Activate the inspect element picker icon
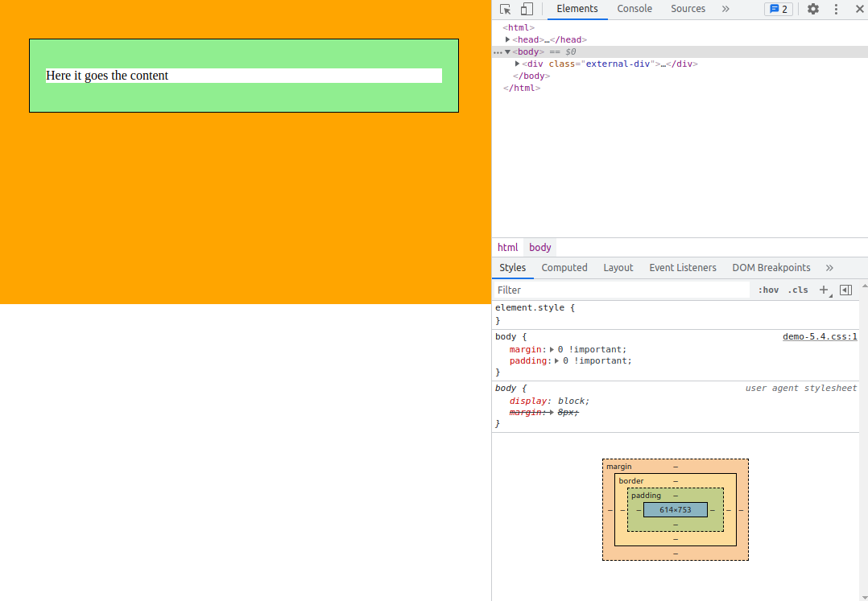868x601 pixels. [505, 10]
